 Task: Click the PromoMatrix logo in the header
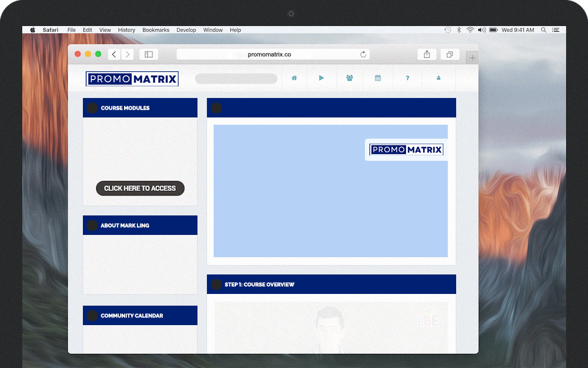[x=132, y=79]
